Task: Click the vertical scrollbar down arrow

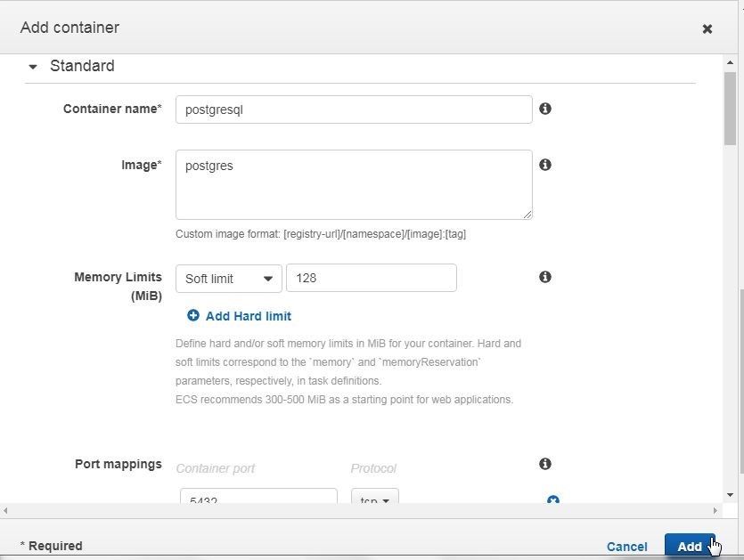Action: point(730,495)
